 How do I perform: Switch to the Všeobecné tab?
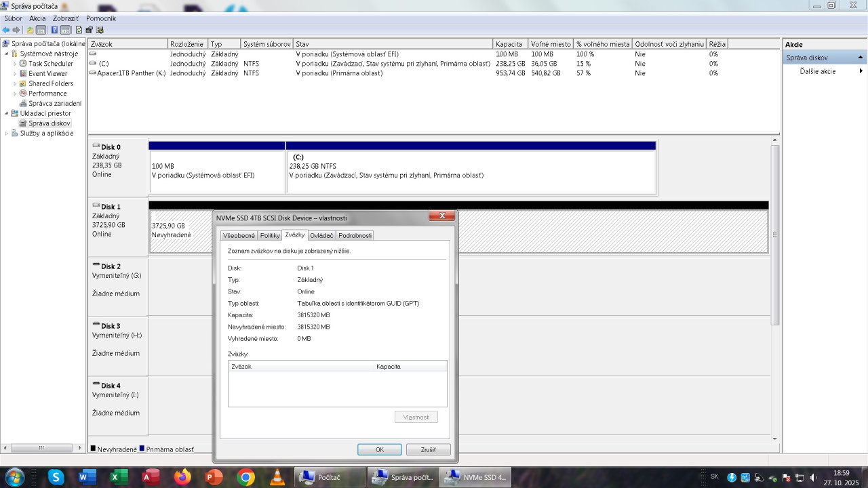coord(239,235)
